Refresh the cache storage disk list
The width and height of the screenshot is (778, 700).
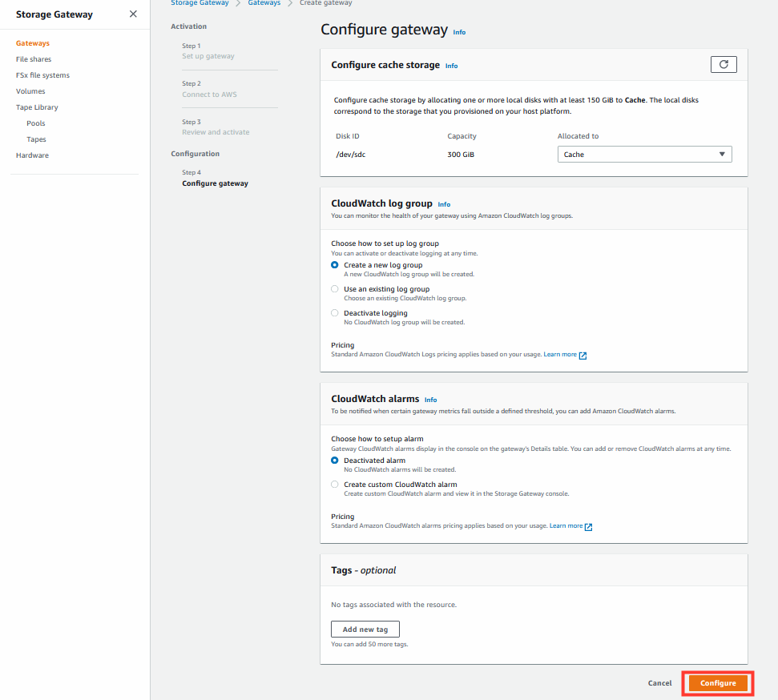coord(724,65)
